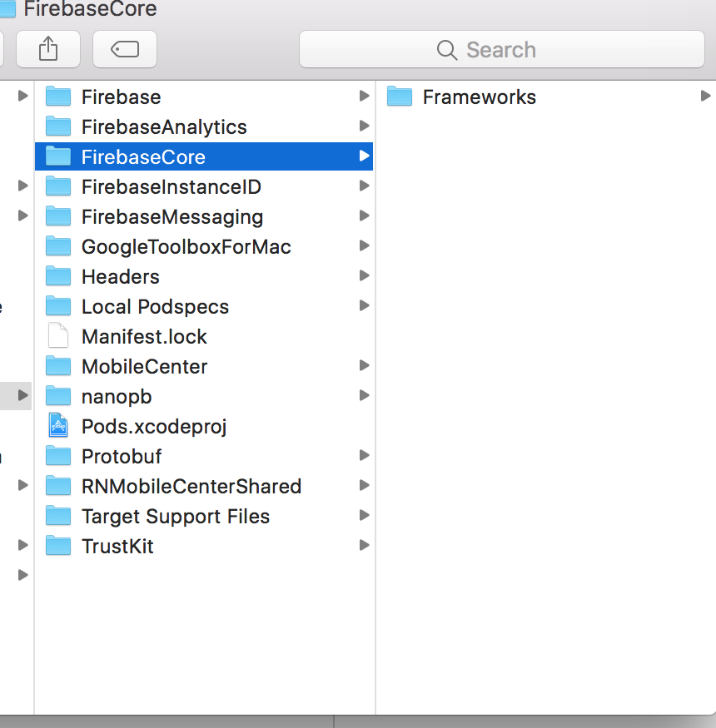This screenshot has height=728, width=716.
Task: Click the Edit Tags toolbar button
Action: click(x=125, y=49)
